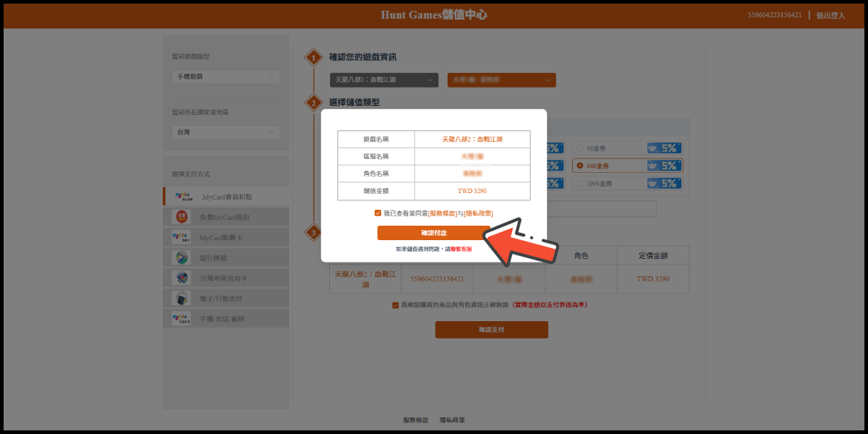Viewport: 868px width, 434px height.
Task: Click the 確認付款 button in the dialog
Action: click(433, 233)
